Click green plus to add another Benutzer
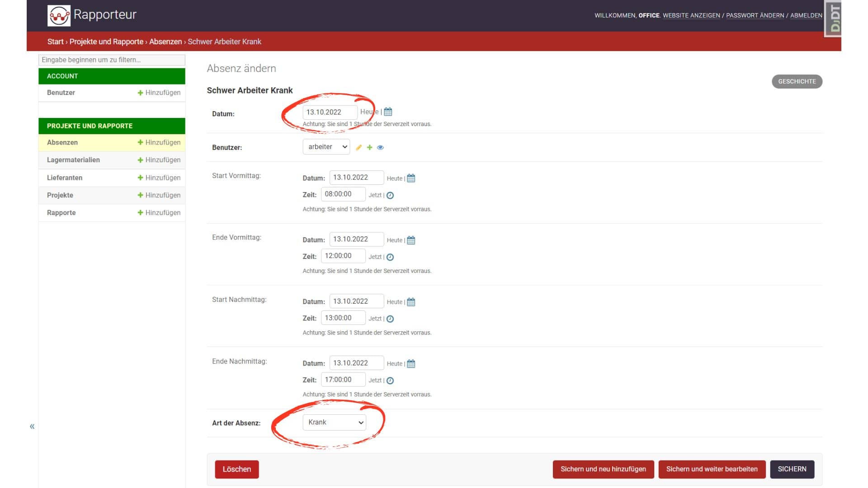This screenshot has width=868, height=488. 369,147
